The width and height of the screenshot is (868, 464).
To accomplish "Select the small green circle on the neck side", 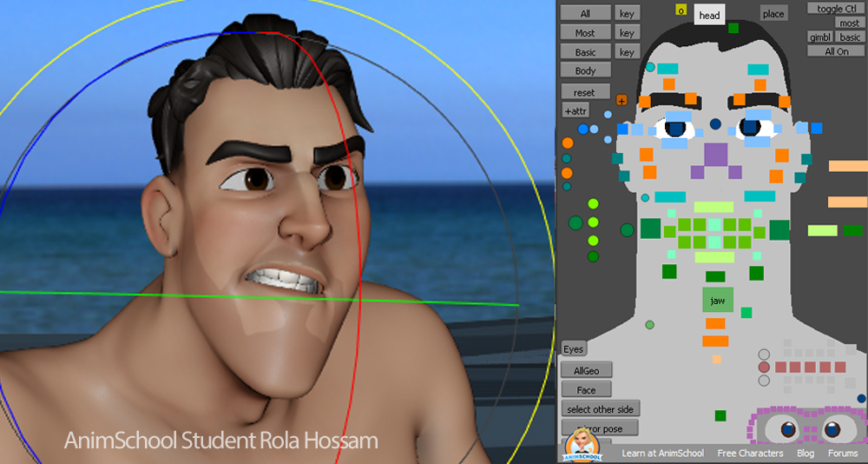I will click(650, 324).
